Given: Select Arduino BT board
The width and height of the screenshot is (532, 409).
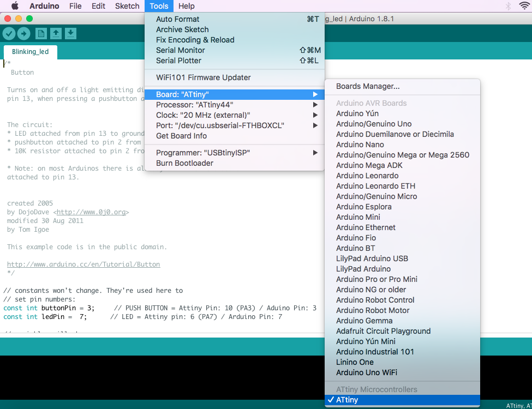Looking at the screenshot, I should tap(402, 248).
